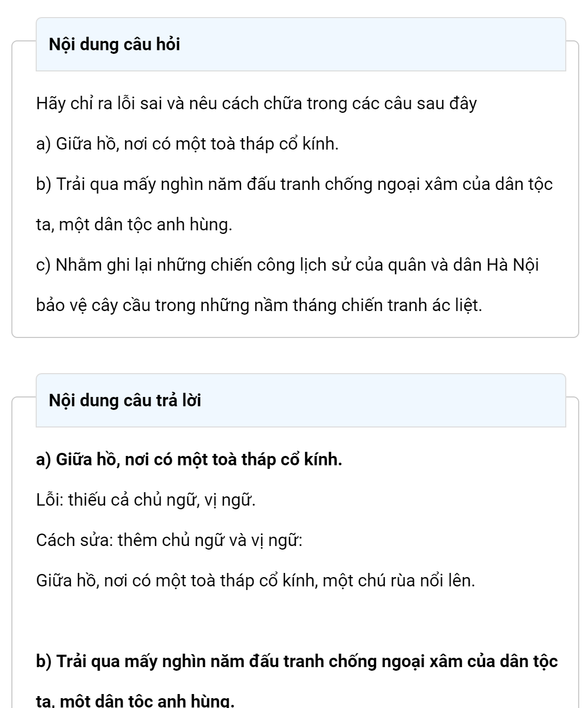
Task: Click the line "Lỗi: thiếu cả chủ ngữ, vị ngữ."
Action: pyautogui.click(x=146, y=500)
